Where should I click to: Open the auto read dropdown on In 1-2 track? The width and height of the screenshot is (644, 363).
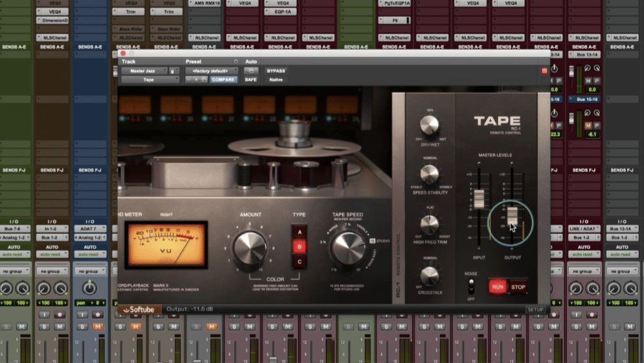(x=52, y=255)
